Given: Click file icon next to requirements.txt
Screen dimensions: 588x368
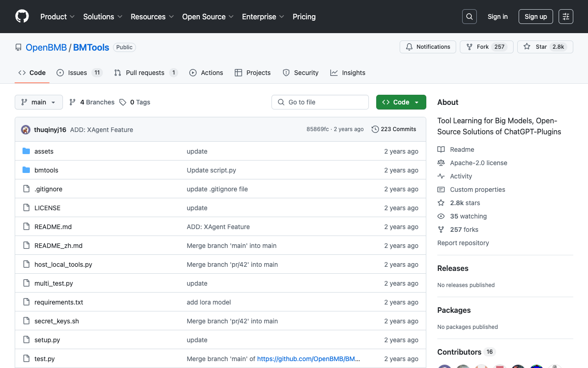Looking at the screenshot, I should tap(26, 302).
